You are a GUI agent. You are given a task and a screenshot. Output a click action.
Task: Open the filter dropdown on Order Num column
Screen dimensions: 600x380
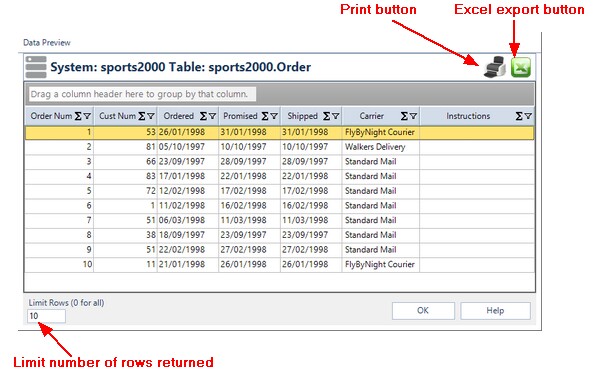[88, 116]
